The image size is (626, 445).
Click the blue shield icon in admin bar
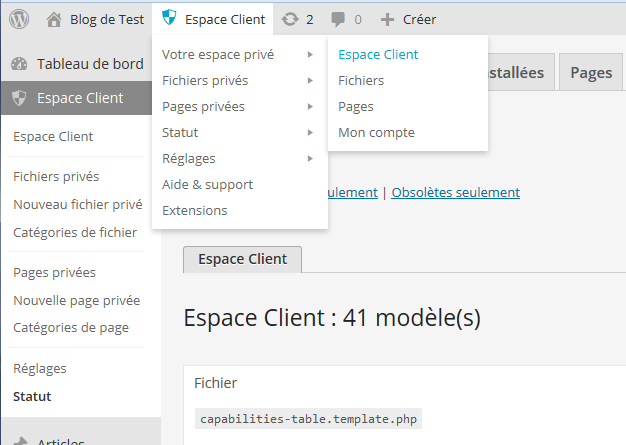[x=169, y=18]
